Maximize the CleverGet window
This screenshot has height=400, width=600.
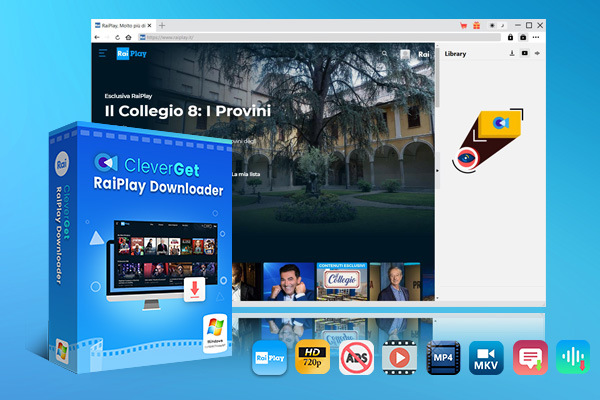coord(529,25)
